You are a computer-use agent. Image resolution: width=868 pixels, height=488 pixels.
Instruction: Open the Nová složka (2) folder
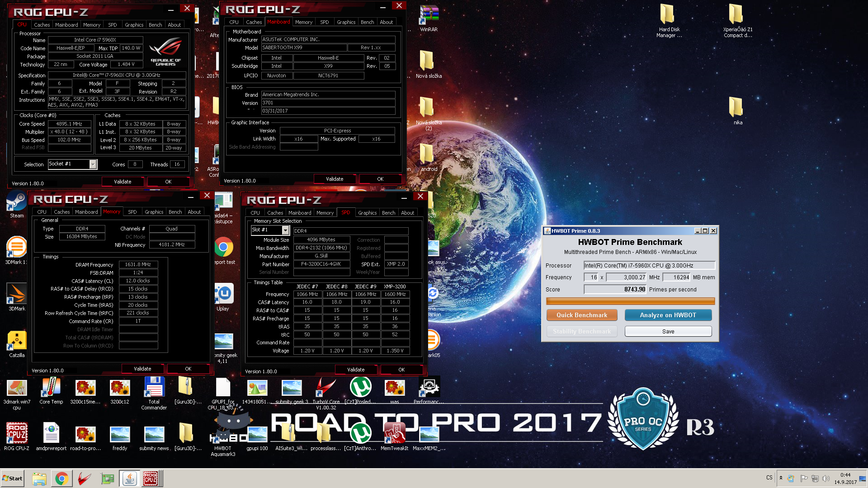pos(429,113)
